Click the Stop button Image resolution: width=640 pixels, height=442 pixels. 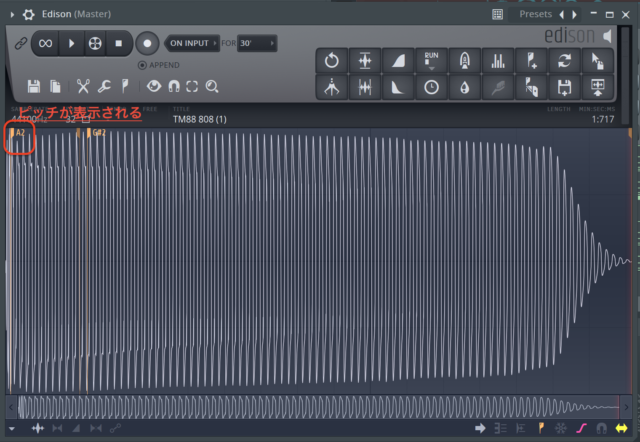point(118,43)
